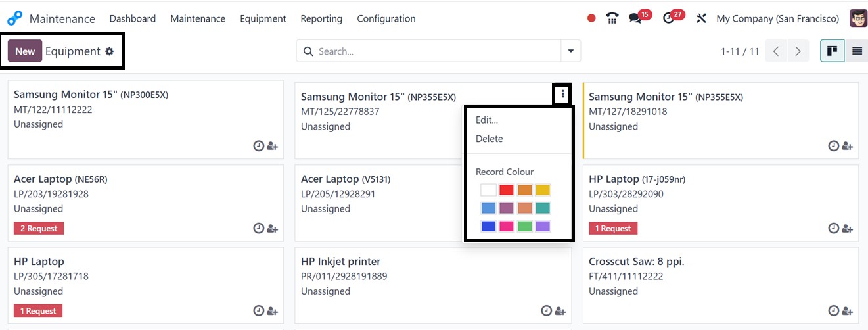Select Edit... from the record menu
Screen dimensions: 868x330
[487, 120]
